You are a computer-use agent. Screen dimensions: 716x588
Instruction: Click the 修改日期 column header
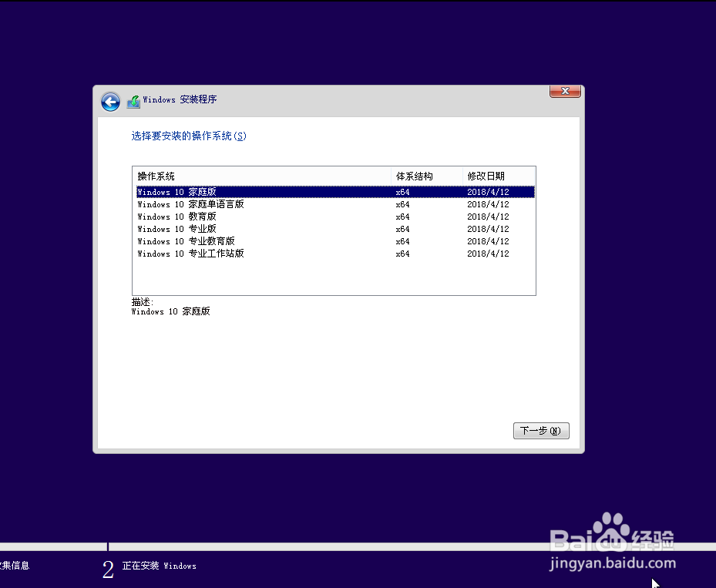498,176
